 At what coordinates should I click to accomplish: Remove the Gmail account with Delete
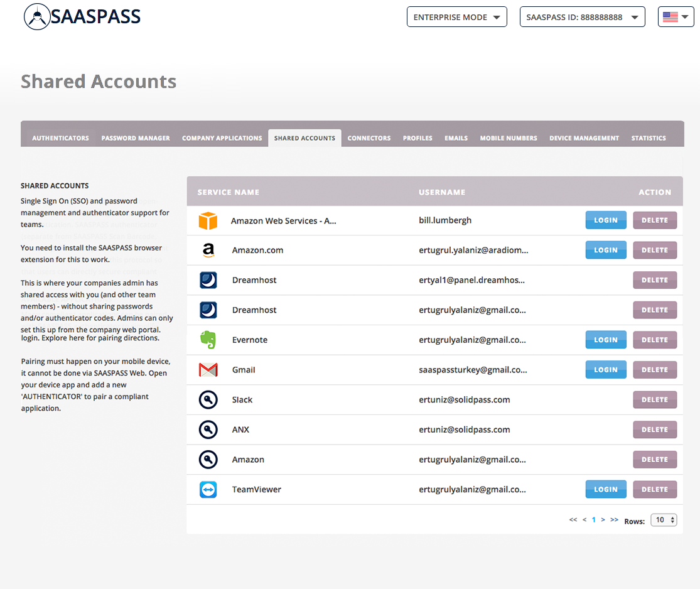pyautogui.click(x=655, y=370)
